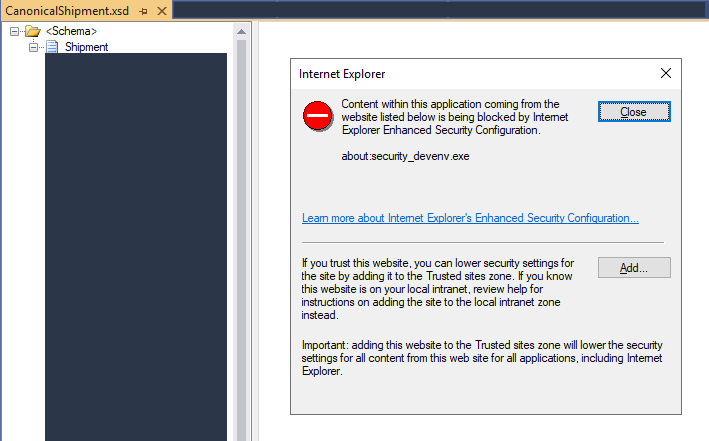Collapse the Shipment node in schema tree
Viewport: 709px width, 441px height.
(33, 47)
